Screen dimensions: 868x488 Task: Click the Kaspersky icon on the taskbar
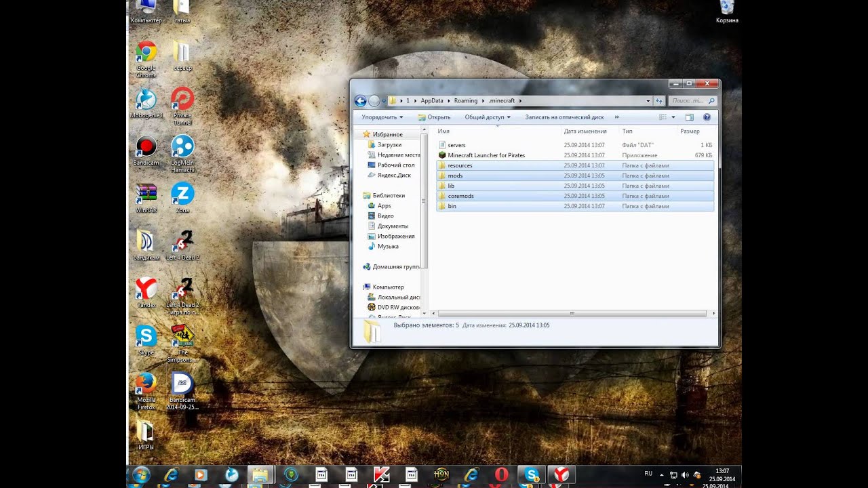point(382,475)
